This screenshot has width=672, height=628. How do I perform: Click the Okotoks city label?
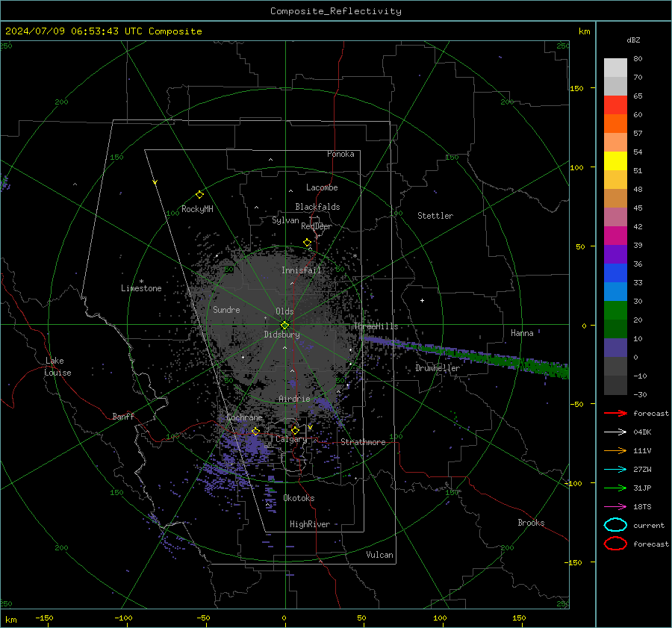point(299,498)
